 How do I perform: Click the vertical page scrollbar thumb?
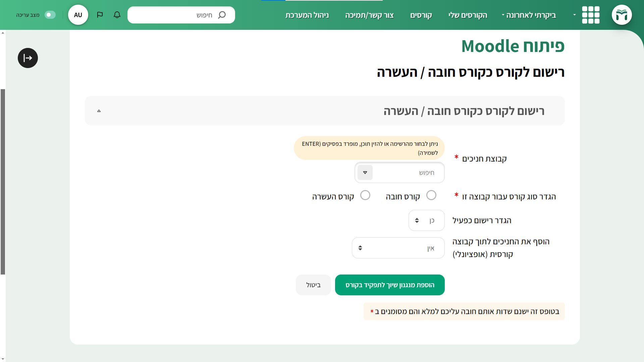point(3,182)
